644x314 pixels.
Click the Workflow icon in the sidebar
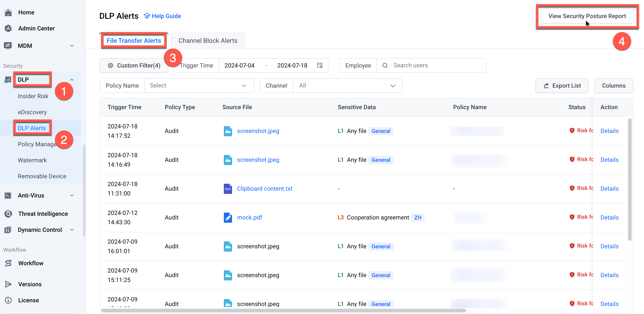tap(8, 263)
